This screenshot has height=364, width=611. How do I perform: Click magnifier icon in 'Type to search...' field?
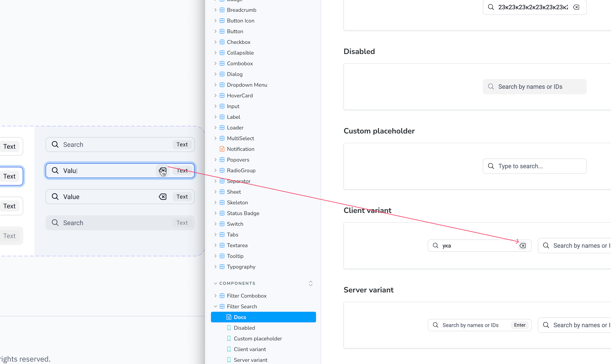point(491,166)
